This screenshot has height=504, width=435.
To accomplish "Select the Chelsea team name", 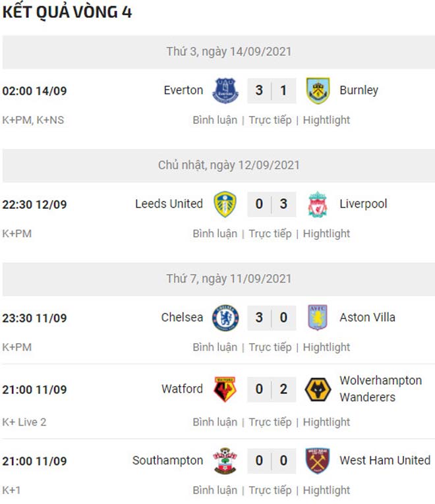I will pyautogui.click(x=182, y=318).
